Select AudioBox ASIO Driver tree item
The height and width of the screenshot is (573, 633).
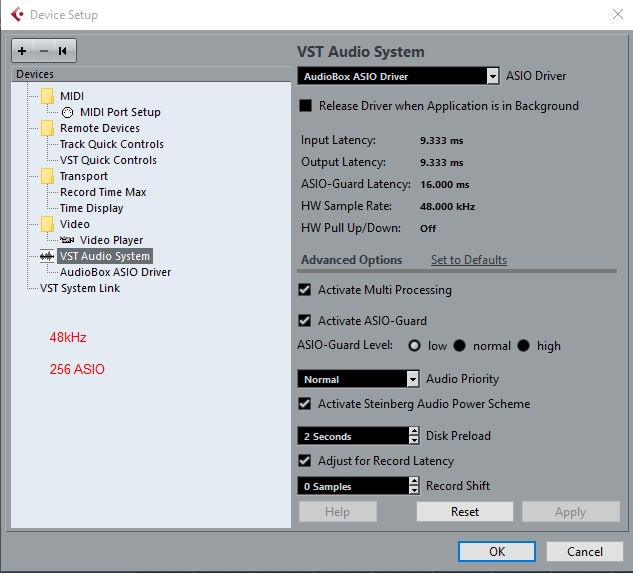pos(115,272)
